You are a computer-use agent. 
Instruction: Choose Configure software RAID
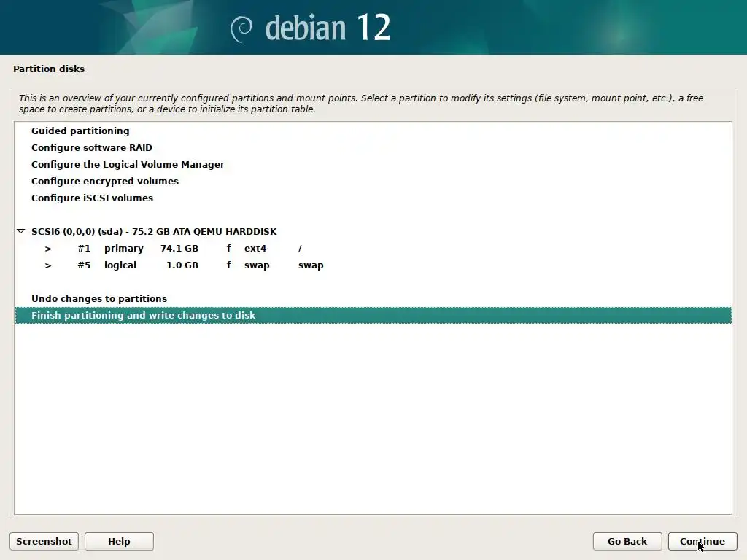pyautogui.click(x=373, y=147)
